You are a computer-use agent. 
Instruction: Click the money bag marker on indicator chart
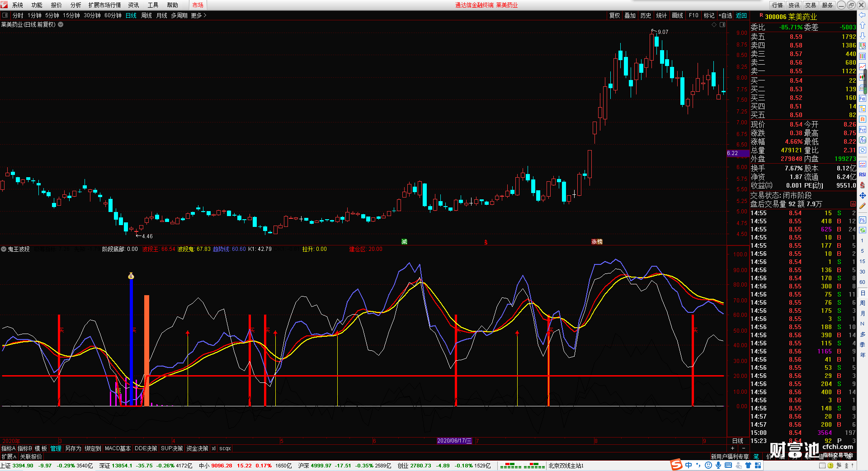coord(131,276)
